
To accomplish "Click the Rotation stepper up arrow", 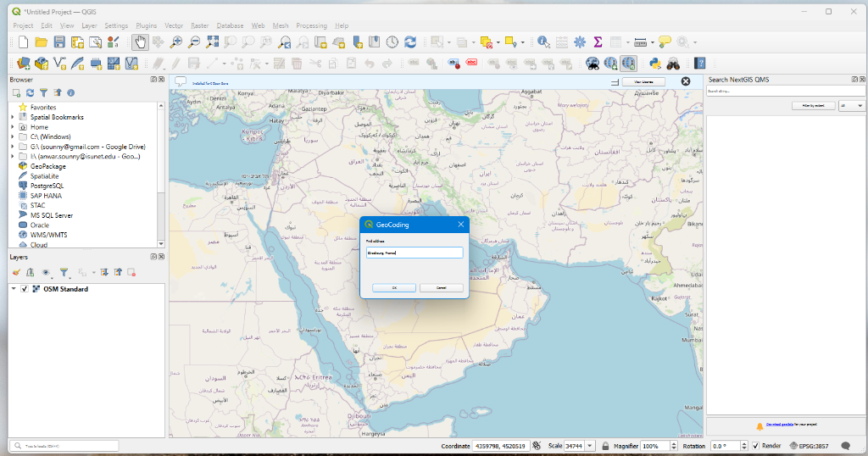I will (x=744, y=444).
